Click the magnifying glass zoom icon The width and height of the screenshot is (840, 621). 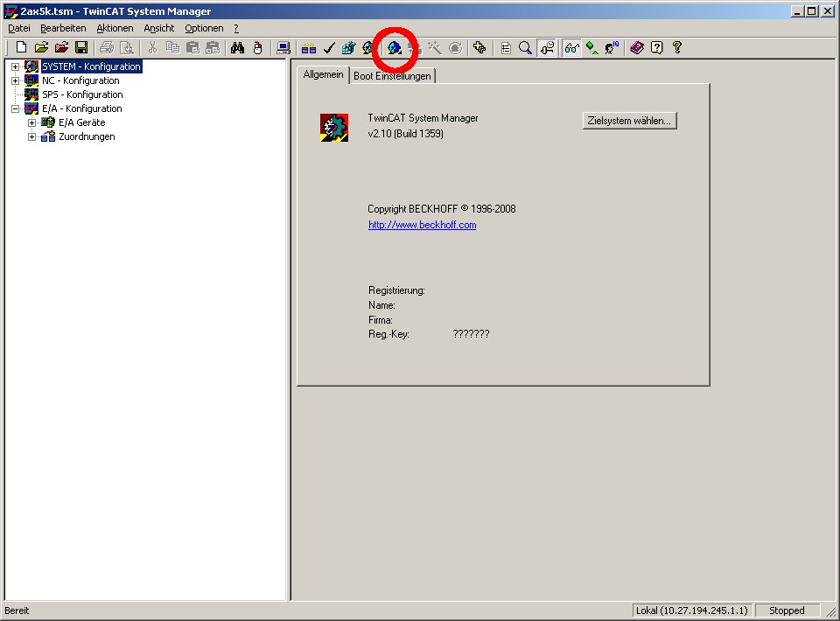526,47
